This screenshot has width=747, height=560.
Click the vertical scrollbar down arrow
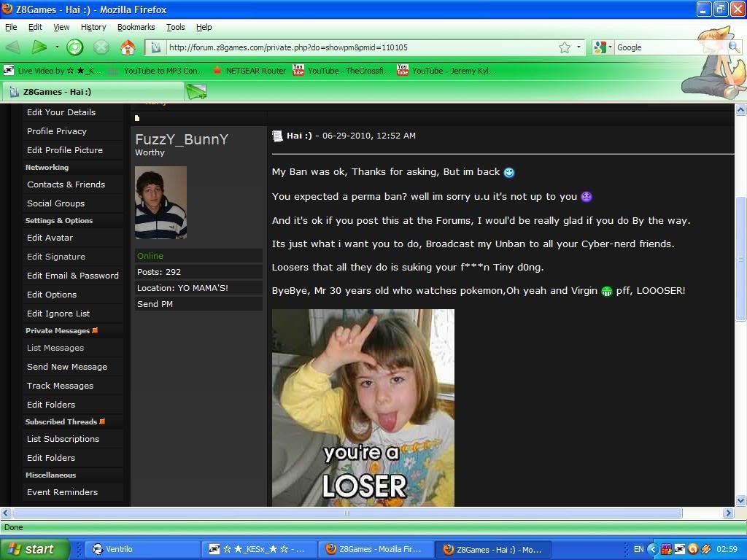tap(740, 500)
